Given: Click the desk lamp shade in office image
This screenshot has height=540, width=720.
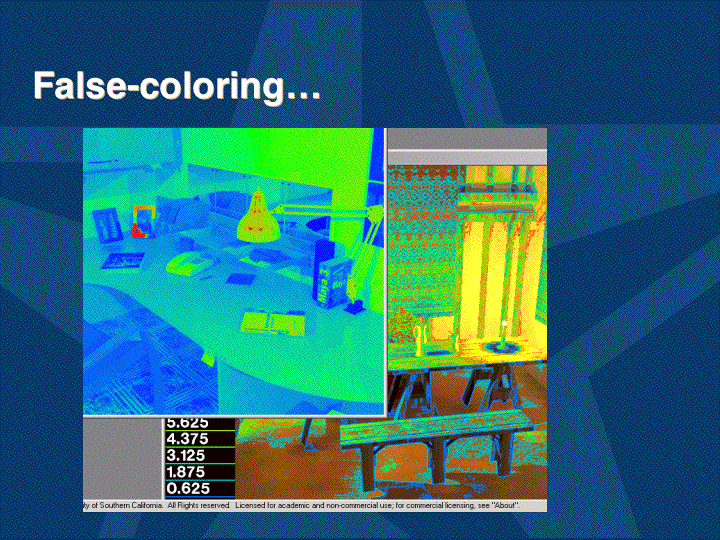Looking at the screenshot, I should pyautogui.click(x=258, y=217).
